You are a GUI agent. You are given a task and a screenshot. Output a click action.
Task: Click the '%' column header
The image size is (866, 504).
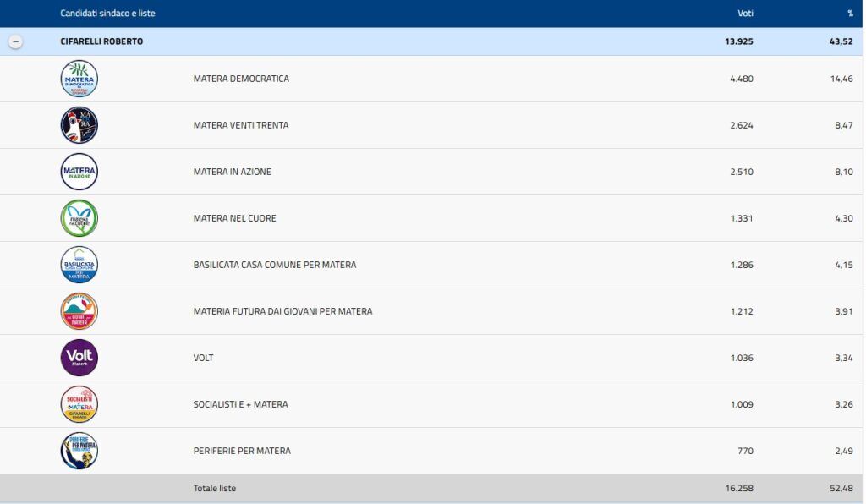[x=849, y=14]
